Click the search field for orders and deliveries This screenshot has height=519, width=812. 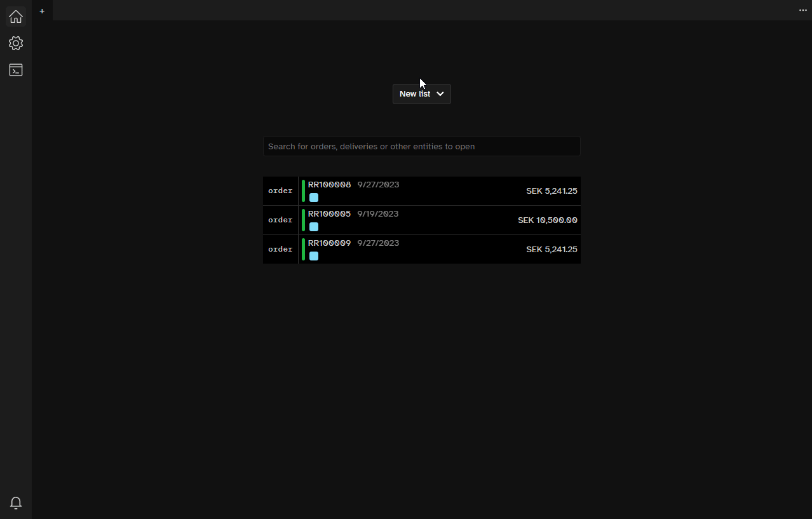point(421,146)
